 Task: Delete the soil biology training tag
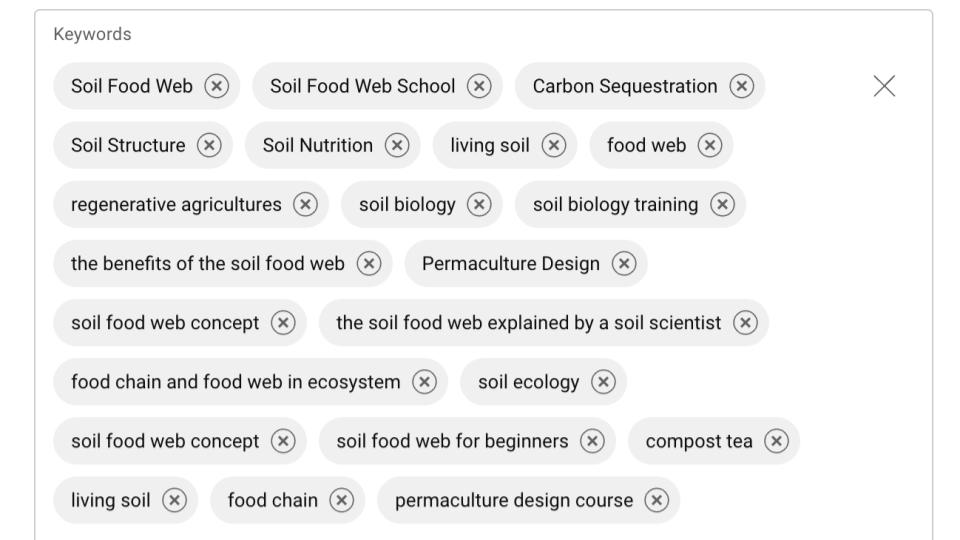coord(722,204)
